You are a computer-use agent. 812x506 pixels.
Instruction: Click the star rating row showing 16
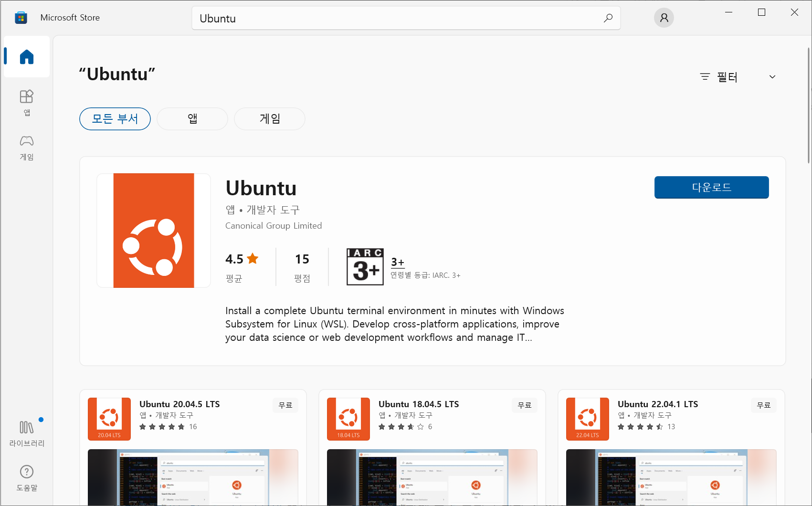[168, 427]
